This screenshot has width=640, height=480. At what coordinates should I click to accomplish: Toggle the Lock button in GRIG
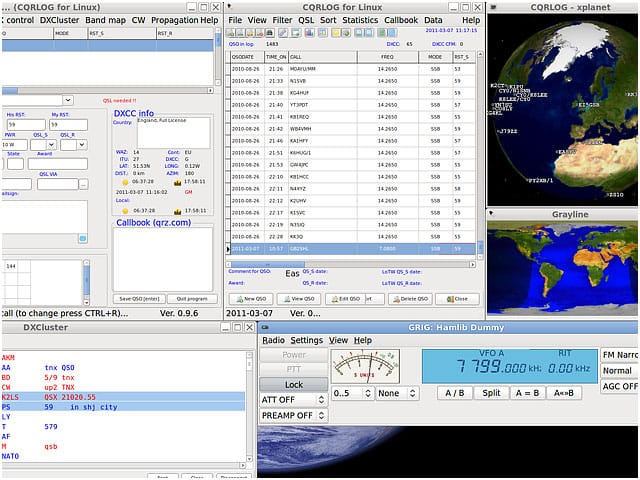coord(293,384)
